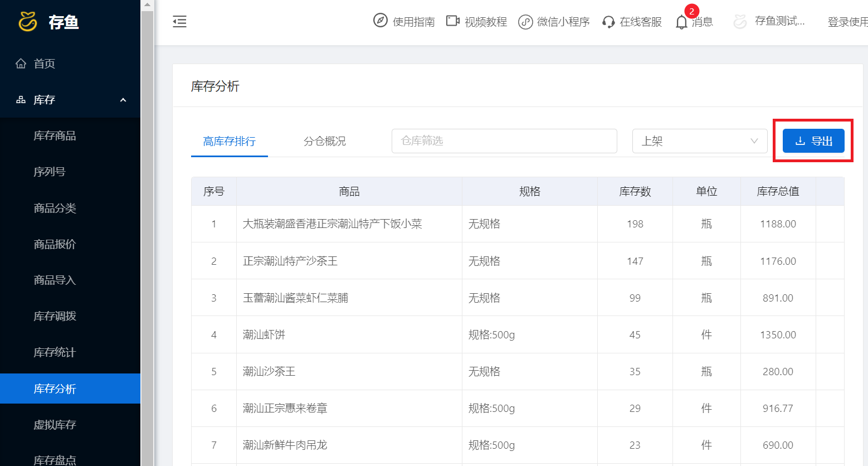Image resolution: width=868 pixels, height=466 pixels.
Task: Open the 上架 status dropdown
Action: click(x=700, y=141)
